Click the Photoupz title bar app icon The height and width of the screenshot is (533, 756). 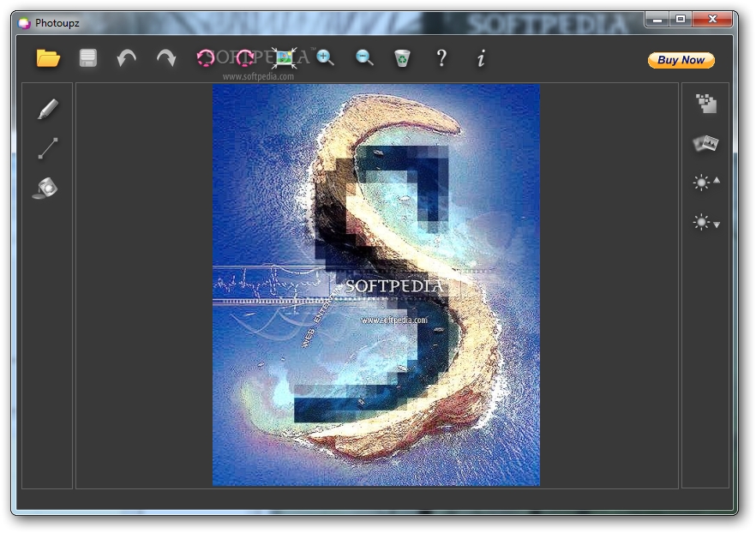coord(24,22)
